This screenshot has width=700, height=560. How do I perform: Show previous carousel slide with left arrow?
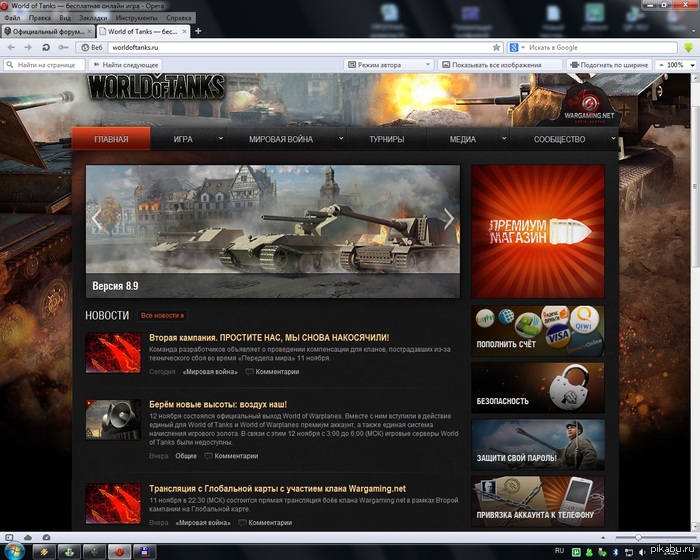tap(96, 218)
